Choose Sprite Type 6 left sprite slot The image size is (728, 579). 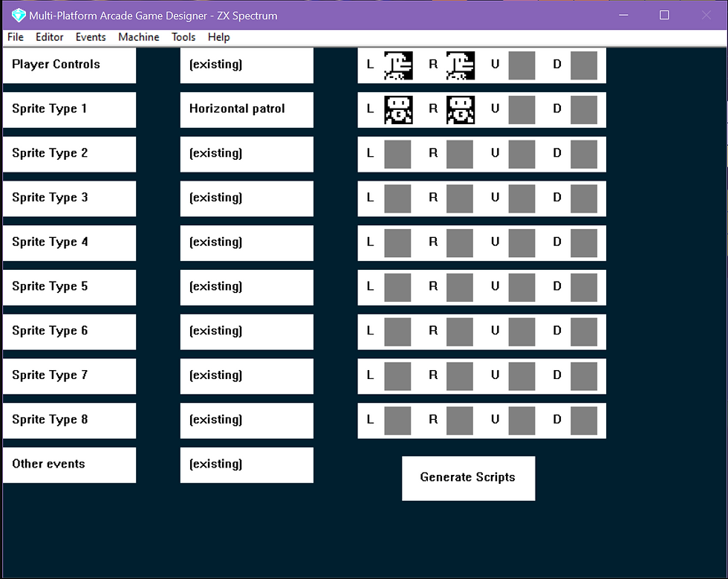(397, 331)
